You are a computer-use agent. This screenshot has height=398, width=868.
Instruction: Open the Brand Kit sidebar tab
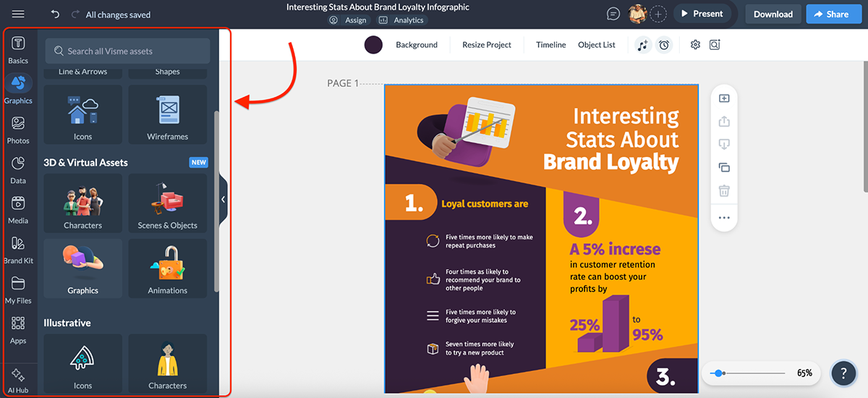pyautogui.click(x=19, y=249)
